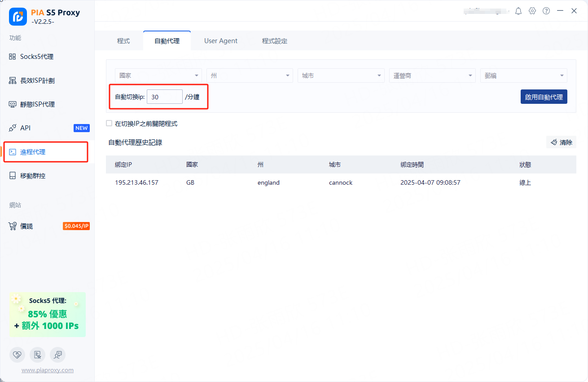Open settings via the gear icon

pyautogui.click(x=532, y=11)
